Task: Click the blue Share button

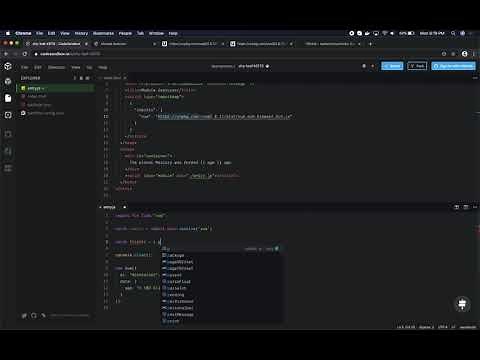Action: pyautogui.click(x=392, y=66)
